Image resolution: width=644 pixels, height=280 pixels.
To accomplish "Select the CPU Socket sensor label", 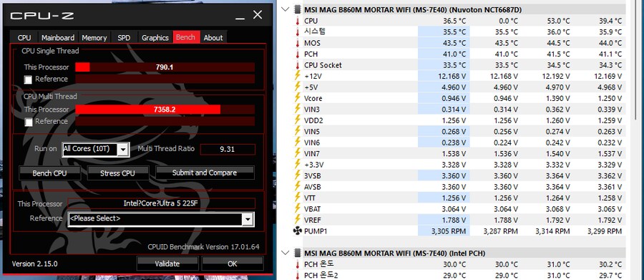I will 323,65.
